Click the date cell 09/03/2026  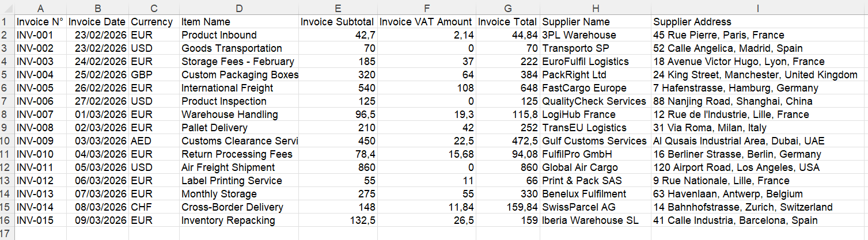[x=97, y=220]
